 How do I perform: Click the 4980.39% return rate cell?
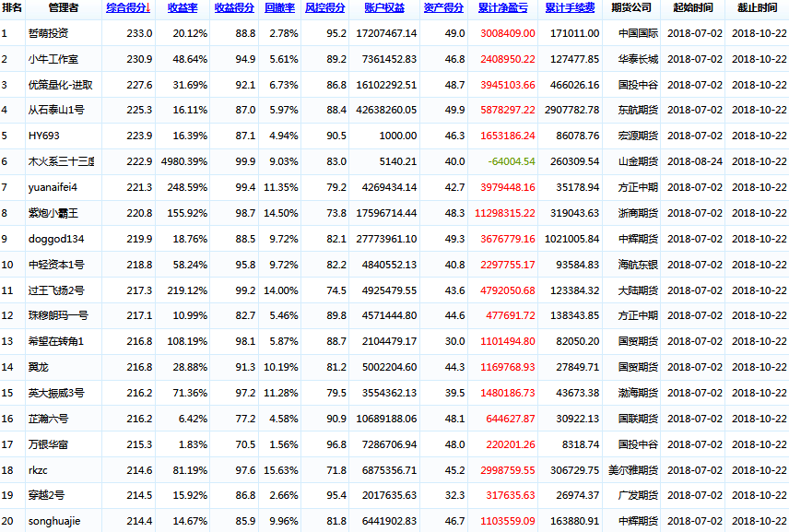(184, 161)
